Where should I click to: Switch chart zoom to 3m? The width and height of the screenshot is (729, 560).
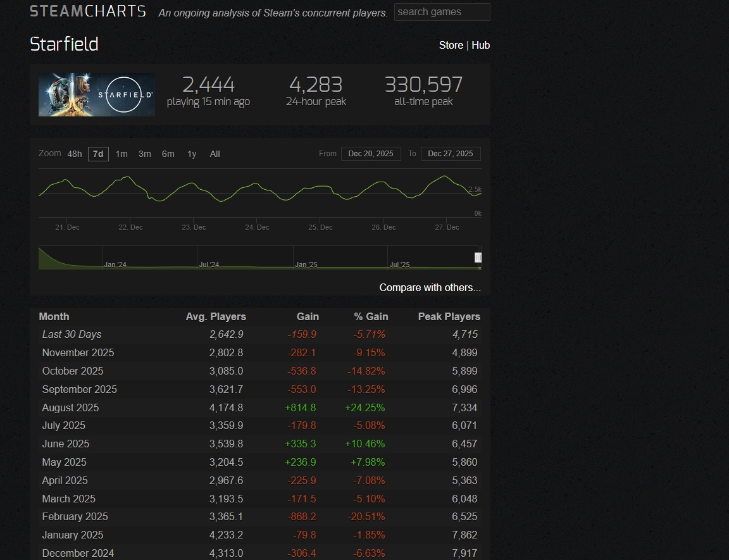click(x=144, y=154)
